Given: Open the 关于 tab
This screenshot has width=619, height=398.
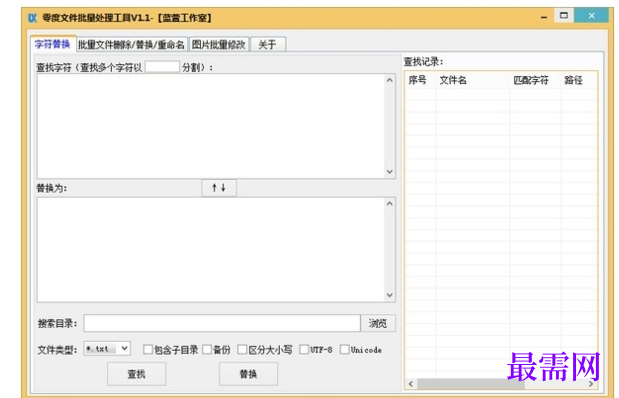Looking at the screenshot, I should pyautogui.click(x=267, y=45).
